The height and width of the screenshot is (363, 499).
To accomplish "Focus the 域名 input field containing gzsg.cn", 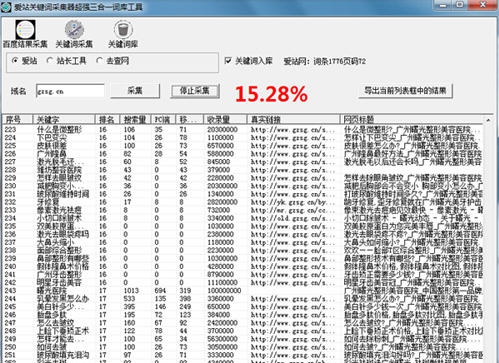I will tap(70, 91).
